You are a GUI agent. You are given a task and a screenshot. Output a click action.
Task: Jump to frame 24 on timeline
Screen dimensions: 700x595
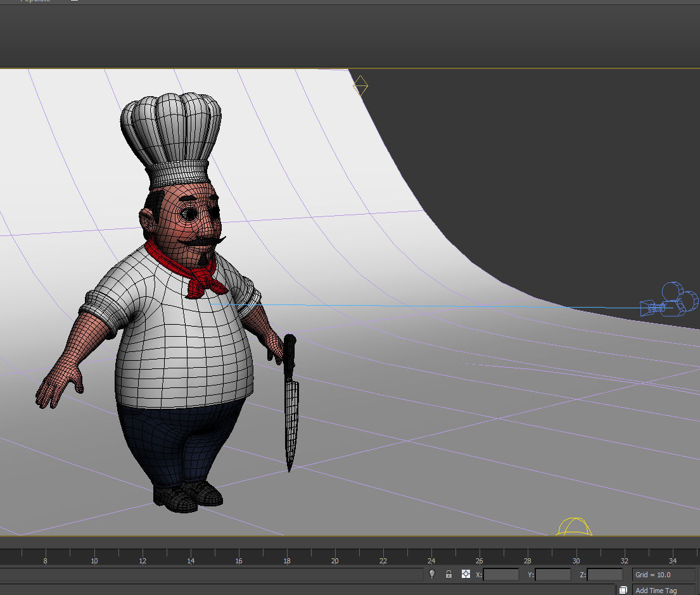(x=431, y=561)
